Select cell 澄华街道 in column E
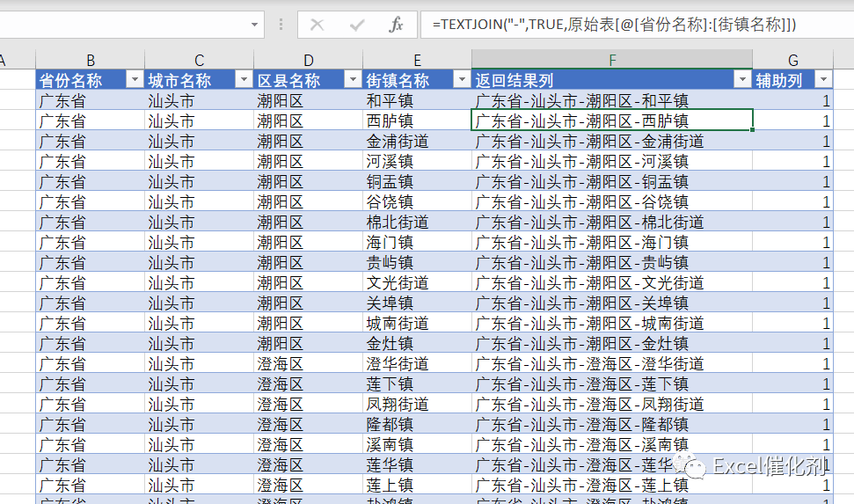This screenshot has height=504, width=854. [x=417, y=363]
